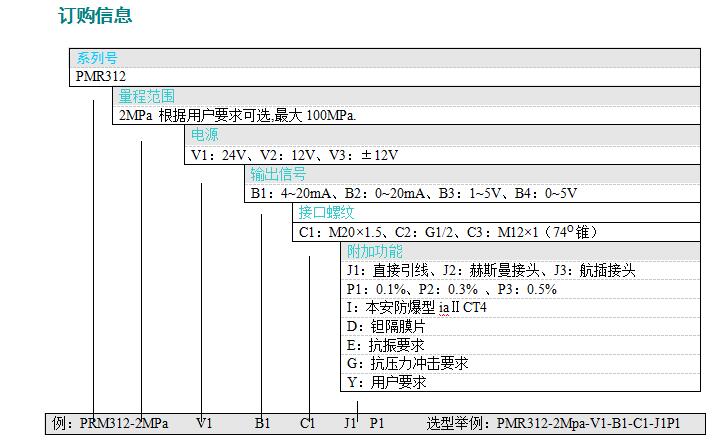Click the PMR312 series number text

point(101,76)
